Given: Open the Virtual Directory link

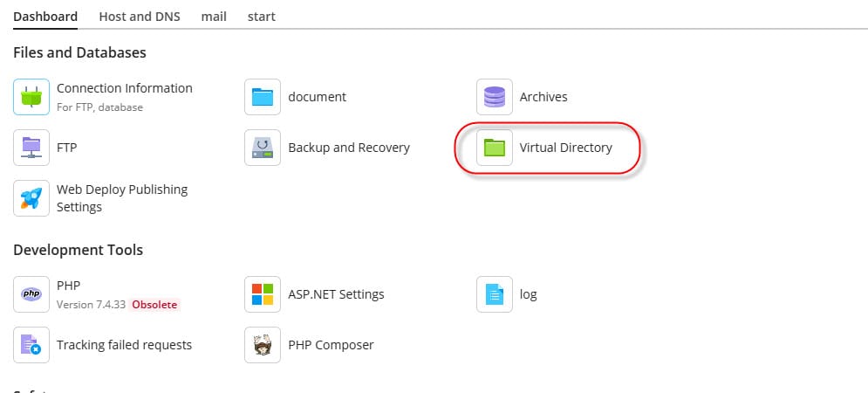Looking at the screenshot, I should [x=565, y=148].
